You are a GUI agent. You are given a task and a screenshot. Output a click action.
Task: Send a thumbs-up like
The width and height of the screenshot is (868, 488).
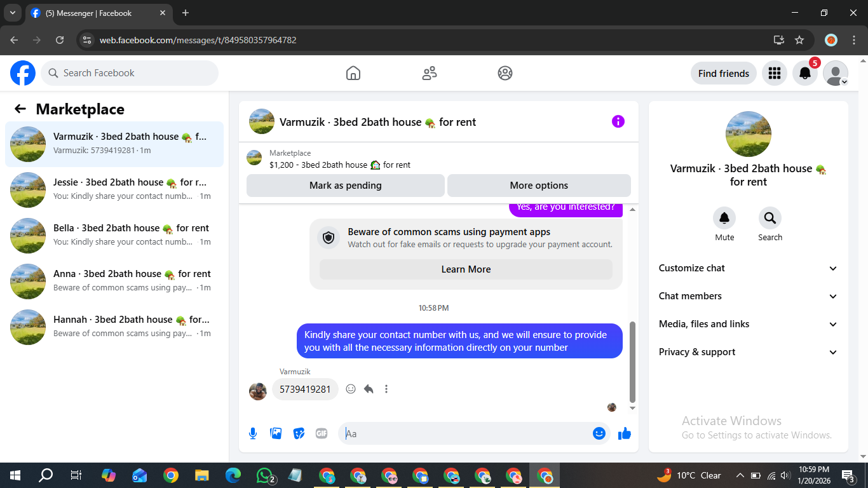point(625,433)
